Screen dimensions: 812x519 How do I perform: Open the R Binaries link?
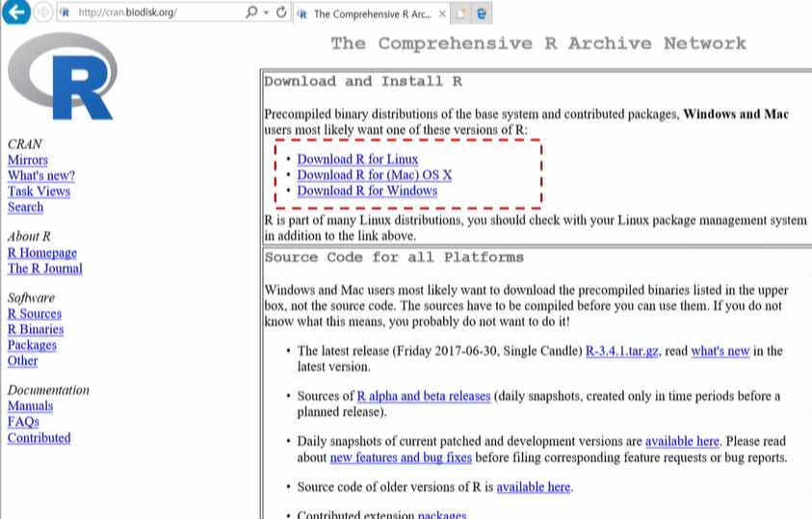point(36,329)
